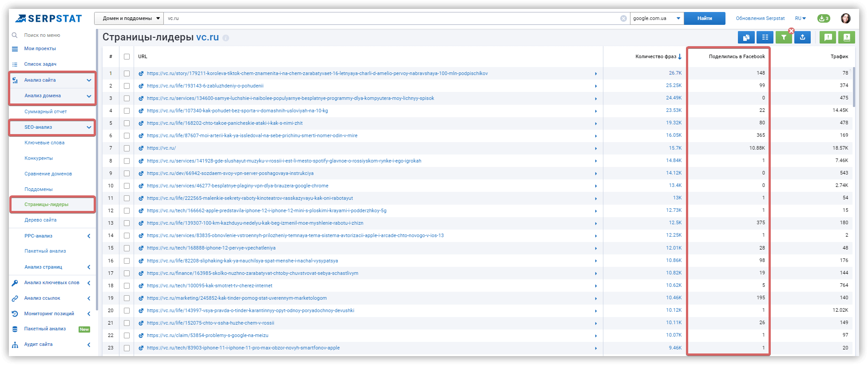This screenshot has width=868, height=365.
Task: Toggle the select-all checkbox in header
Action: click(127, 57)
